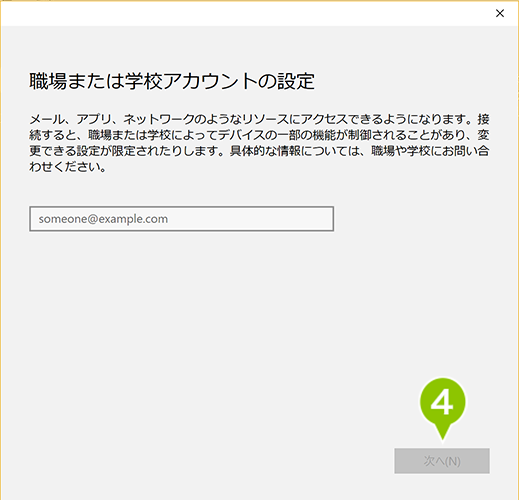
Task: Click the second description line starting 続すると
Action: coord(259,135)
